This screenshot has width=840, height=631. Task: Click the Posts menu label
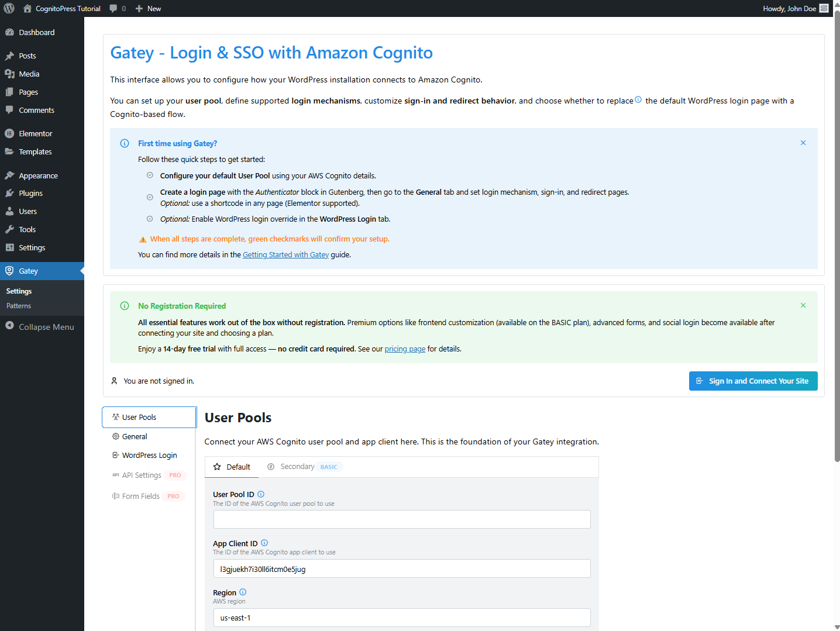click(27, 56)
